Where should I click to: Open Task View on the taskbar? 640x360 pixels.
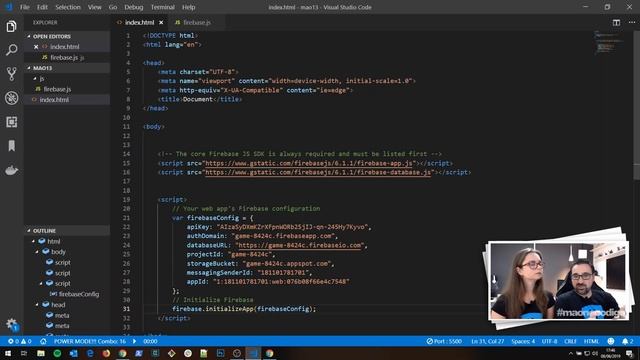[x=24, y=353]
